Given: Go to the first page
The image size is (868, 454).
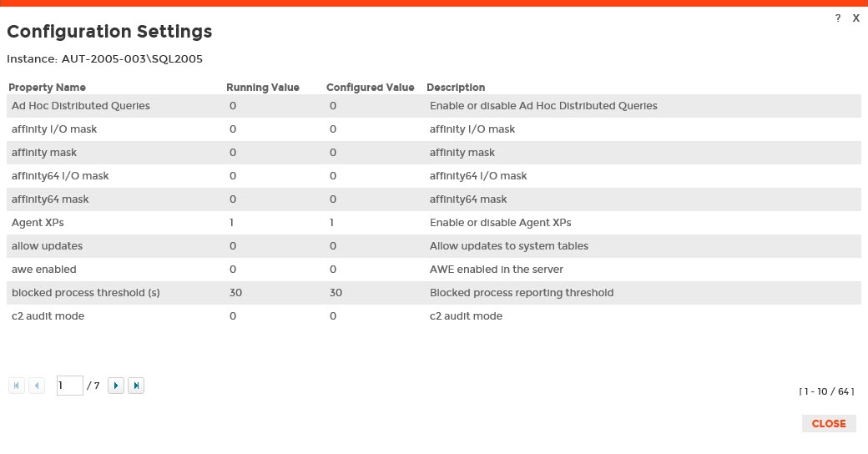Looking at the screenshot, I should tap(17, 386).
